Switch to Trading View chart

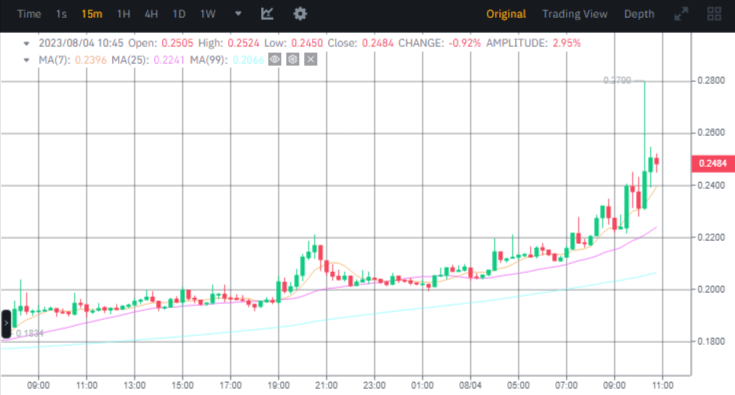point(575,14)
